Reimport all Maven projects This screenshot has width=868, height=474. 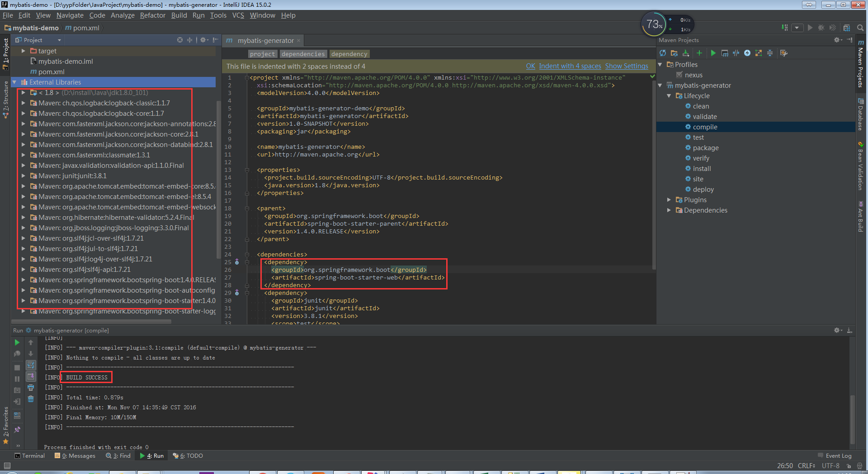pos(663,53)
